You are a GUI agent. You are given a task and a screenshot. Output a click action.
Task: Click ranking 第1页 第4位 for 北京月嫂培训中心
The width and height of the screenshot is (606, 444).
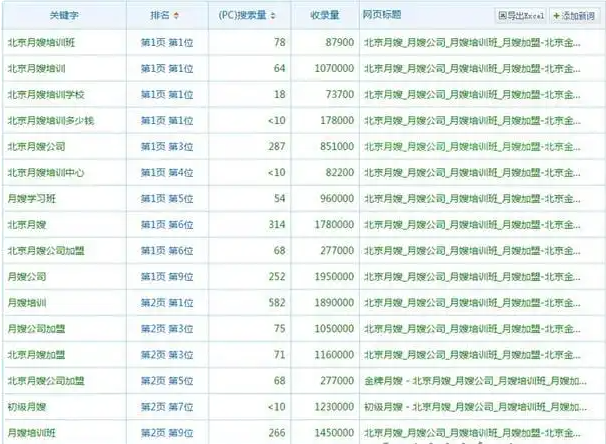coord(166,172)
